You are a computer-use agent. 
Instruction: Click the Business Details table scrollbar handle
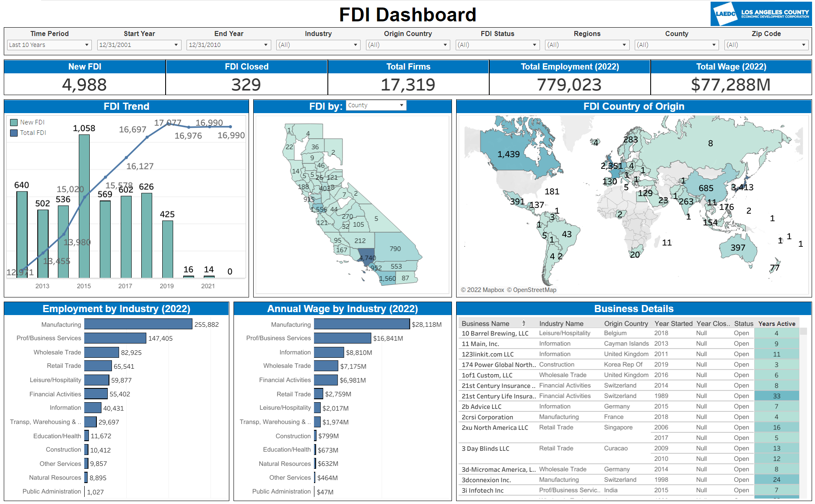point(803,331)
